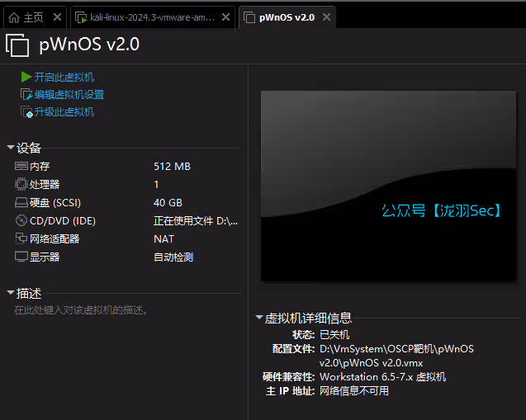Image resolution: width=526 pixels, height=420 pixels.
Task: Click the memory (内存) device icon
Action: (x=21, y=166)
